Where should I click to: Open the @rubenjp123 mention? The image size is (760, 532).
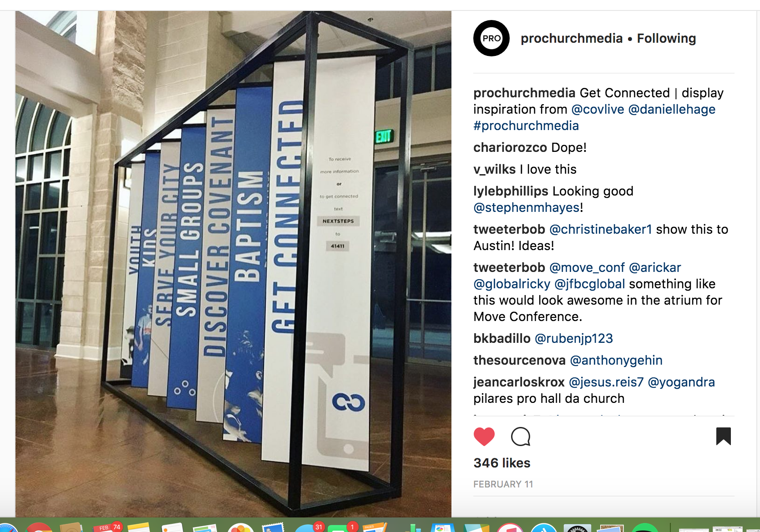tap(574, 338)
